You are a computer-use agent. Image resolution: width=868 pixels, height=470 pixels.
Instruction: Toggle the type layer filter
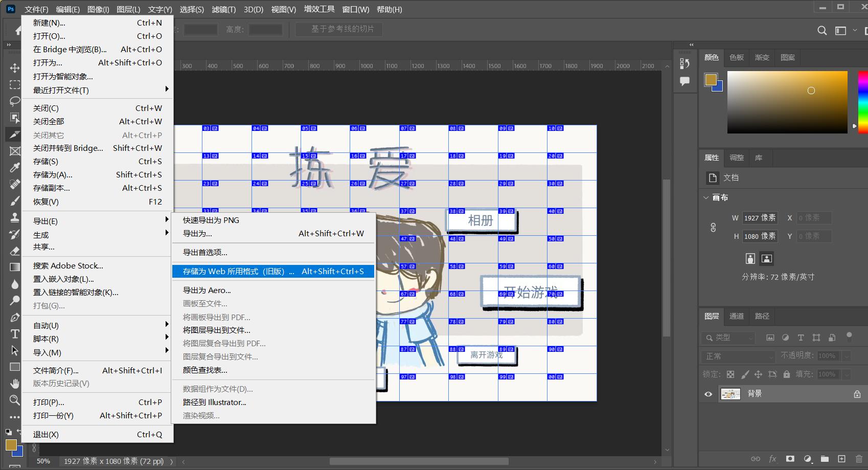[801, 338]
